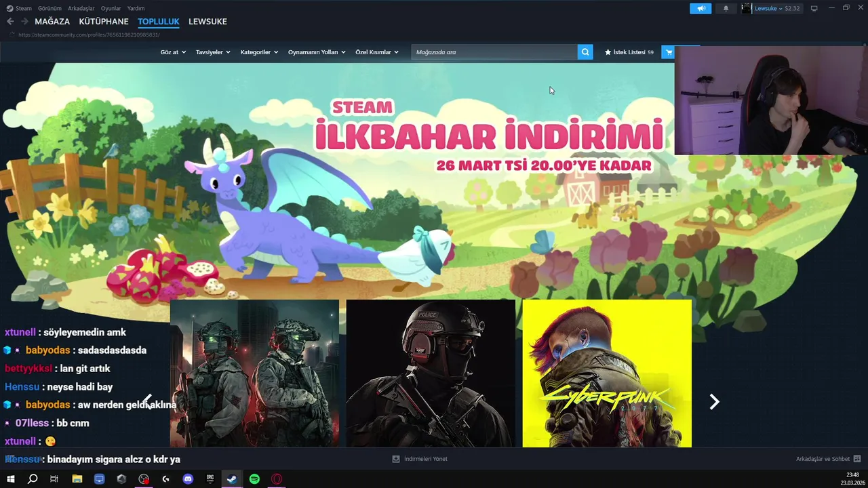Screen dimensions: 868x488
Task: Open the grey hexagon taskbar app
Action: click(121, 479)
